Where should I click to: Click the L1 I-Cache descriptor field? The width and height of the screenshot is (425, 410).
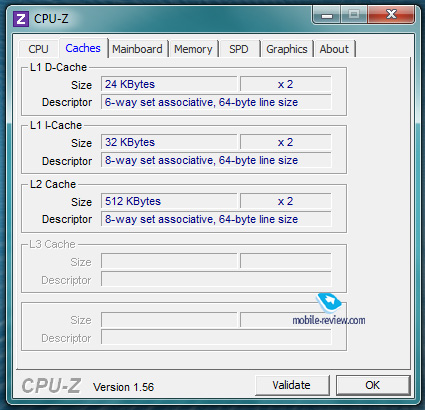click(x=216, y=160)
